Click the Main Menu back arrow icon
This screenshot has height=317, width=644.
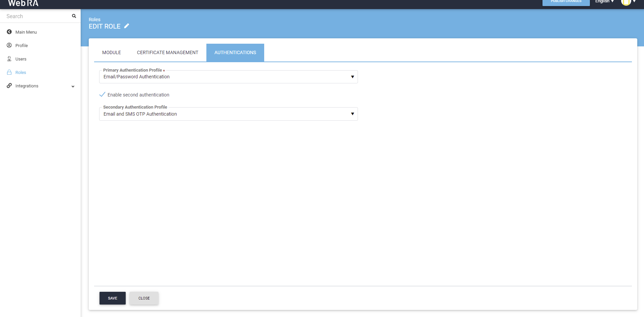tap(9, 32)
